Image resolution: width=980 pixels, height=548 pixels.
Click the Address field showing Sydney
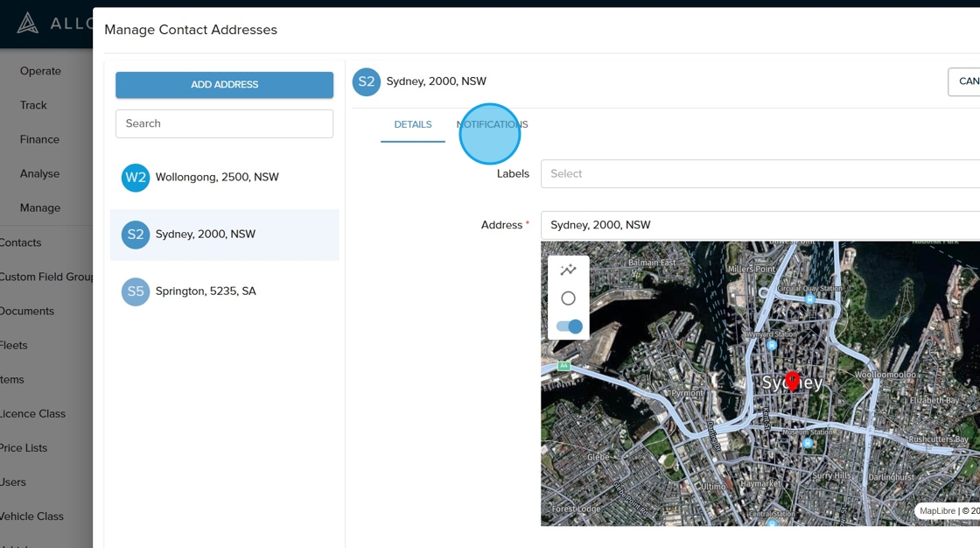[x=759, y=225]
